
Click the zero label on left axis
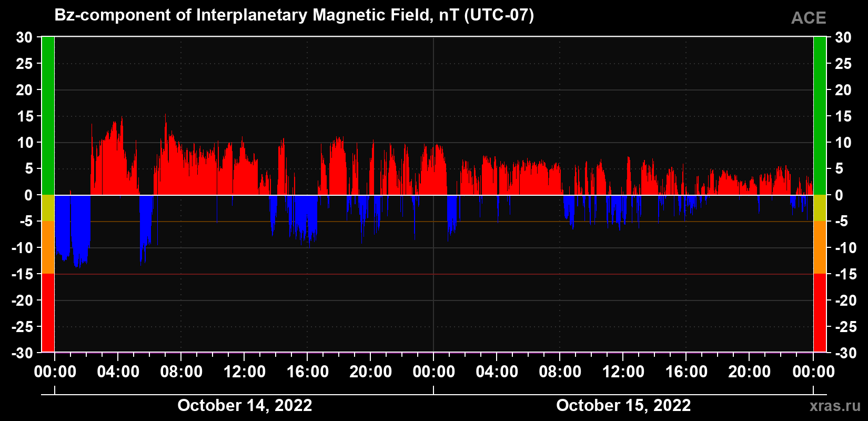pos(28,195)
